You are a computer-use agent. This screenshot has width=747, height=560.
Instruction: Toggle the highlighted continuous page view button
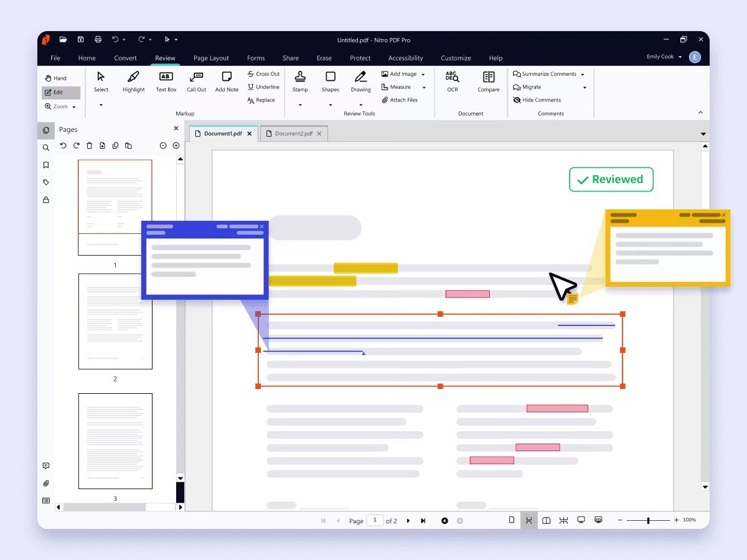(529, 520)
